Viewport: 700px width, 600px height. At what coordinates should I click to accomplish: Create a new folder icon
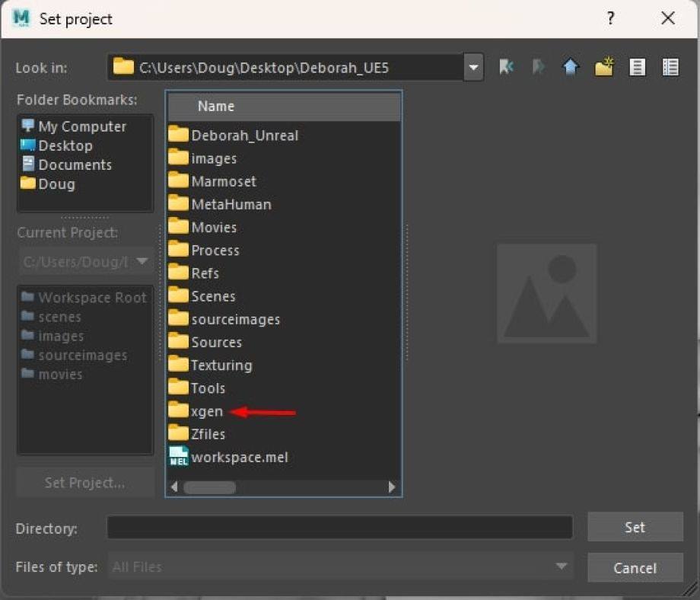coord(604,67)
